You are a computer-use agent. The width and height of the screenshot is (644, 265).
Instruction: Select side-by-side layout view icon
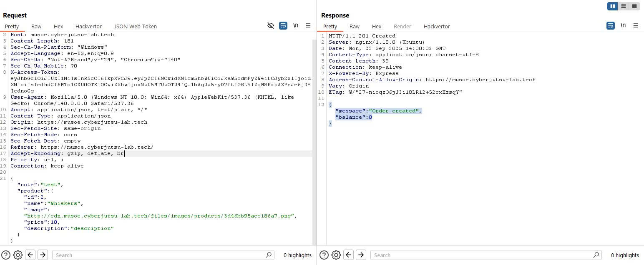pos(613,6)
